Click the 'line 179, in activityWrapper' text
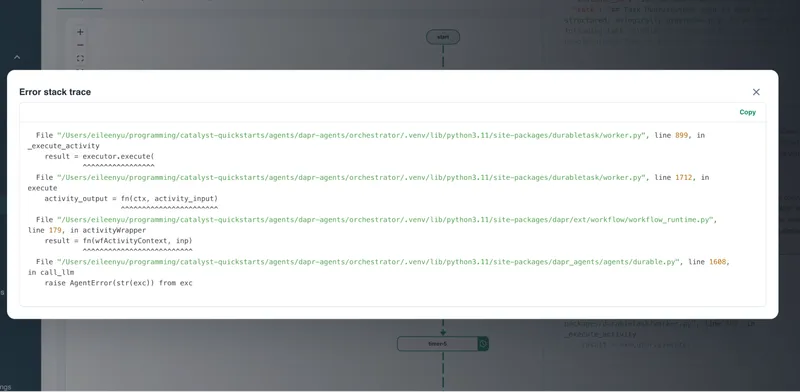 tap(87, 230)
